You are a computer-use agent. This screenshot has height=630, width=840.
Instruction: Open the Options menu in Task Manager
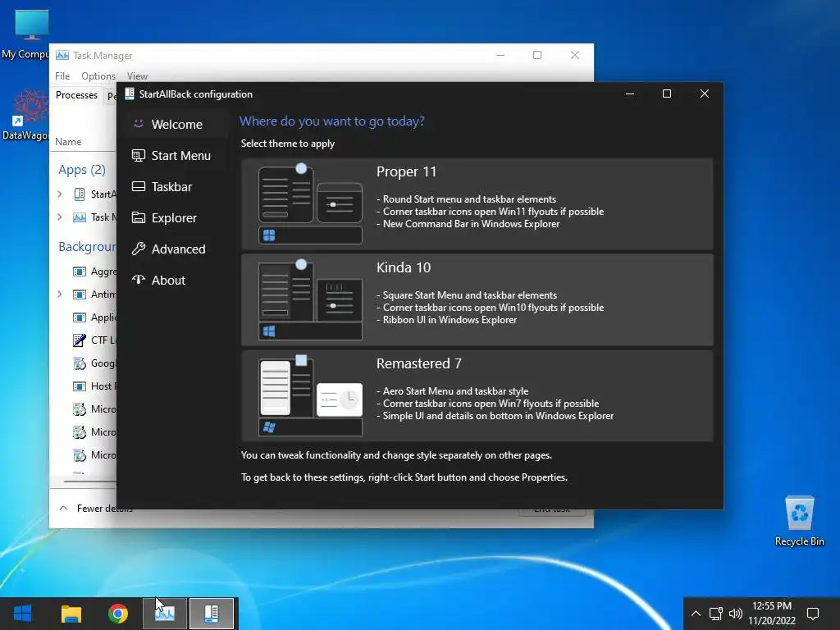click(98, 76)
